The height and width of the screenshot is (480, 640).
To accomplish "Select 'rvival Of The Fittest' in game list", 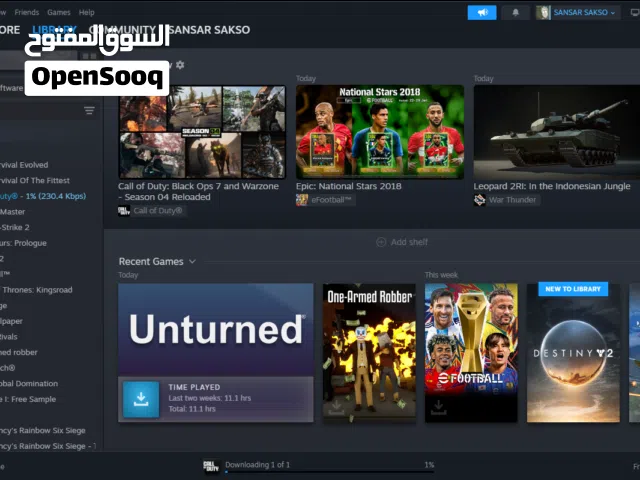I will (35, 180).
